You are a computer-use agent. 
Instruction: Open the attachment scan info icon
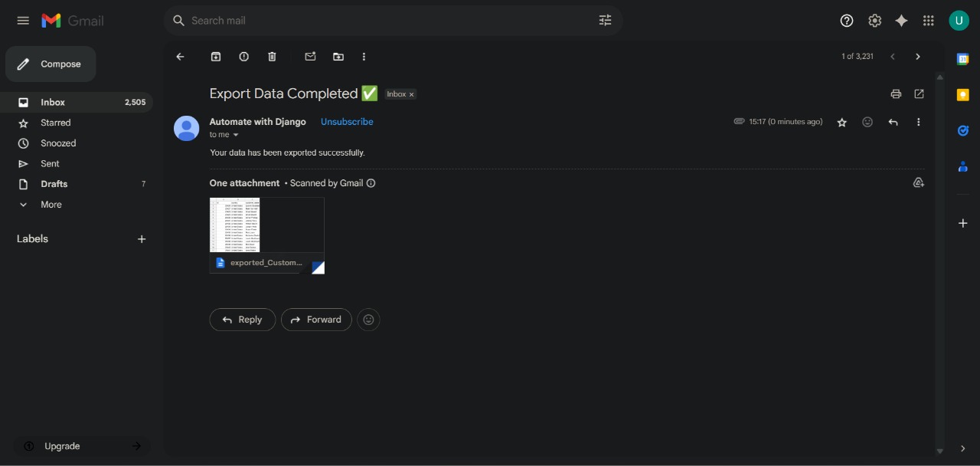click(371, 183)
